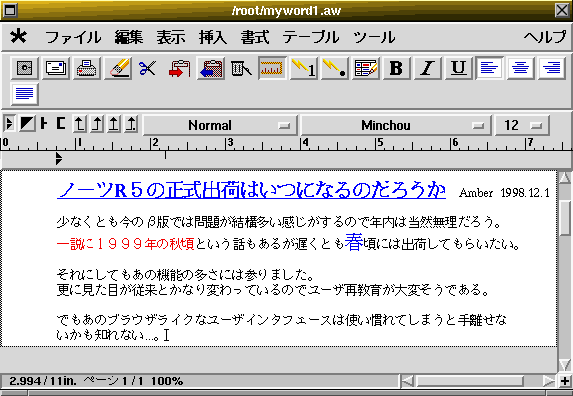
Task: Open the font size 12 dropdown
Action: [522, 125]
